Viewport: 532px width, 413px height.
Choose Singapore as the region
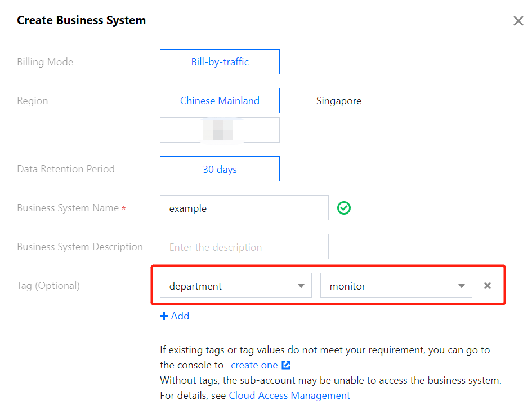[339, 101]
